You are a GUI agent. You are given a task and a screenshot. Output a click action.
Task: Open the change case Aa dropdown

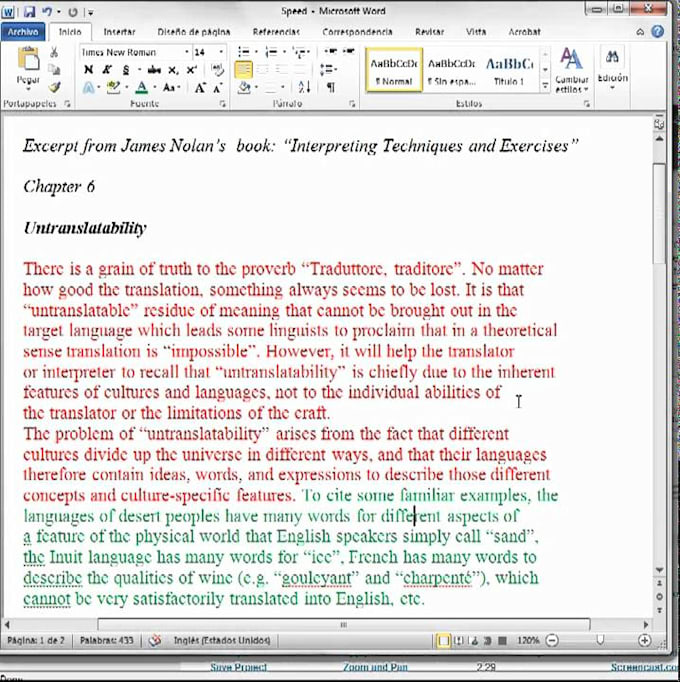[171, 88]
